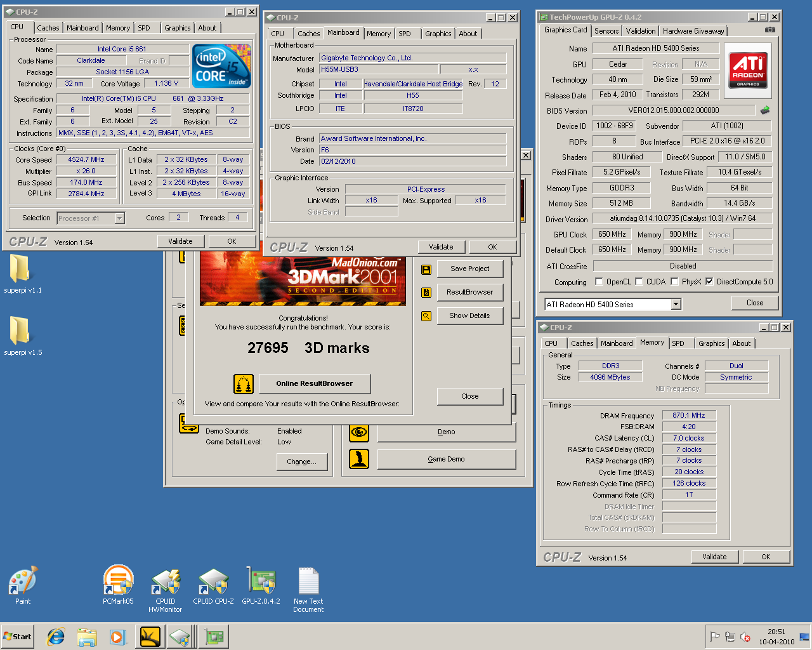Image resolution: width=812 pixels, height=650 pixels.
Task: Click the Demo button in 3DMark
Action: (x=446, y=432)
